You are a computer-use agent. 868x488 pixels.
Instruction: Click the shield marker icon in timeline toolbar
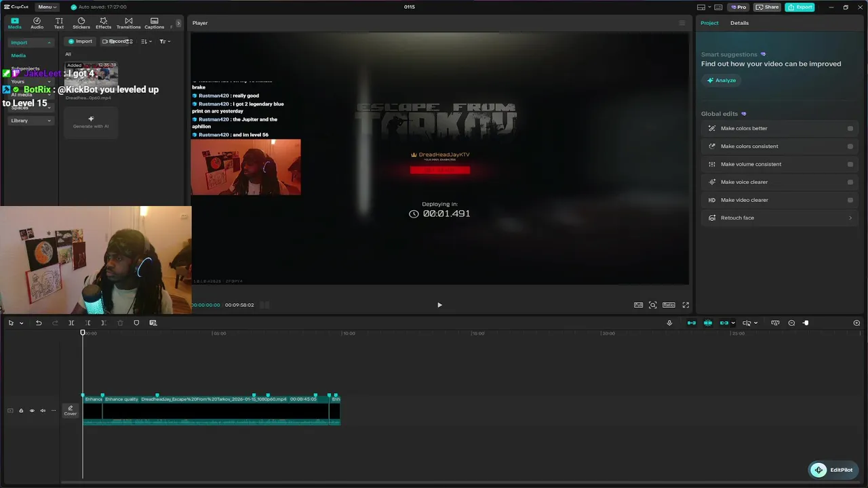136,323
